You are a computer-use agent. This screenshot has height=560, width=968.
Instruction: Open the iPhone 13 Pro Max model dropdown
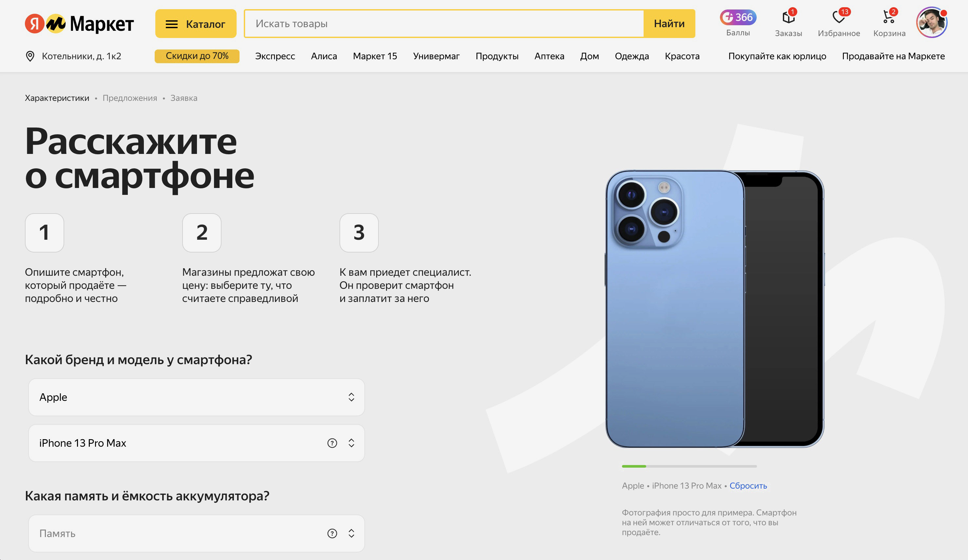[196, 443]
